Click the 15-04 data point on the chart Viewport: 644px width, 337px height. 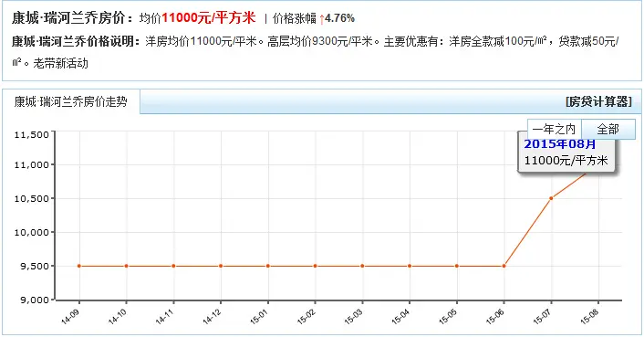(410, 266)
